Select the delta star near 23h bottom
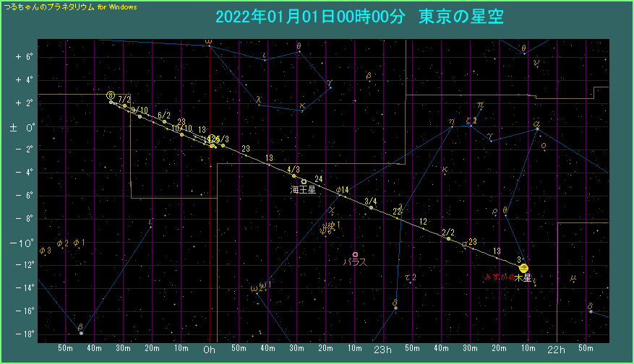Viewport: 634px width, 364px height. [395, 308]
